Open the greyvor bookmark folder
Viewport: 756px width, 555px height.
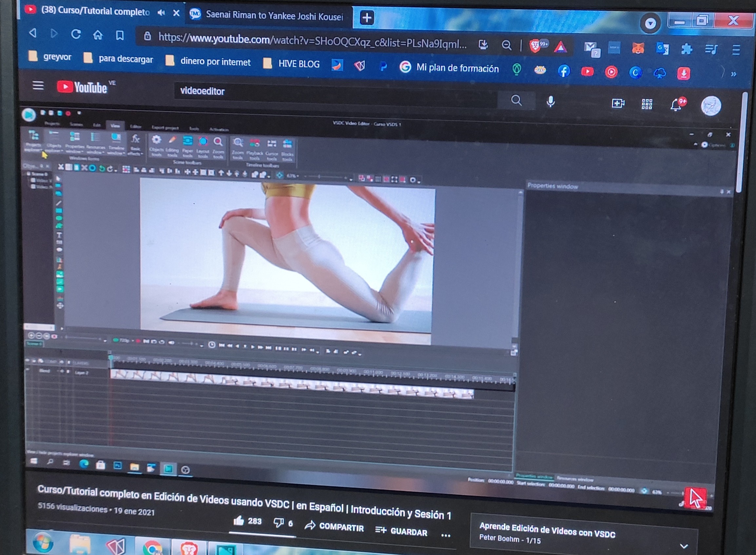point(50,56)
